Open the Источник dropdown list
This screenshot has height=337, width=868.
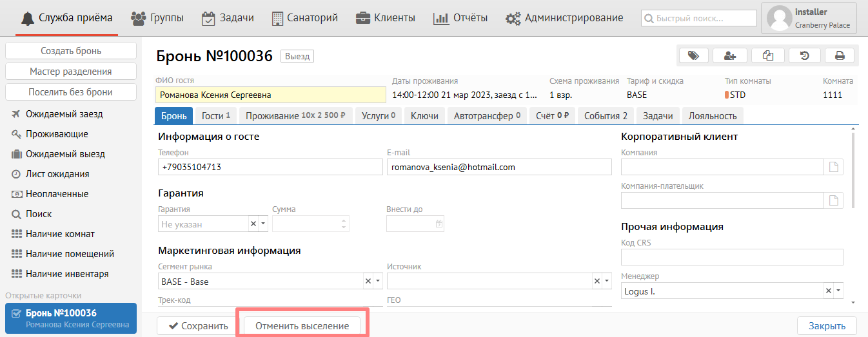coord(606,282)
